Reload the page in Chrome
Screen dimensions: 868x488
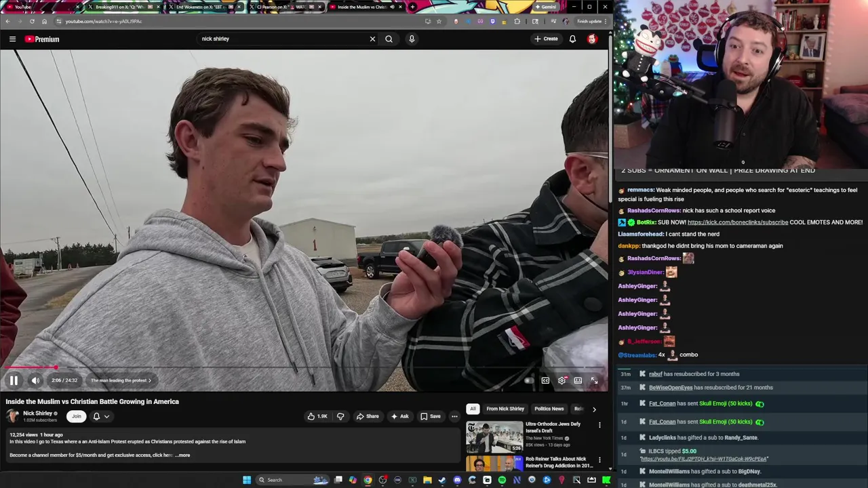click(32, 21)
